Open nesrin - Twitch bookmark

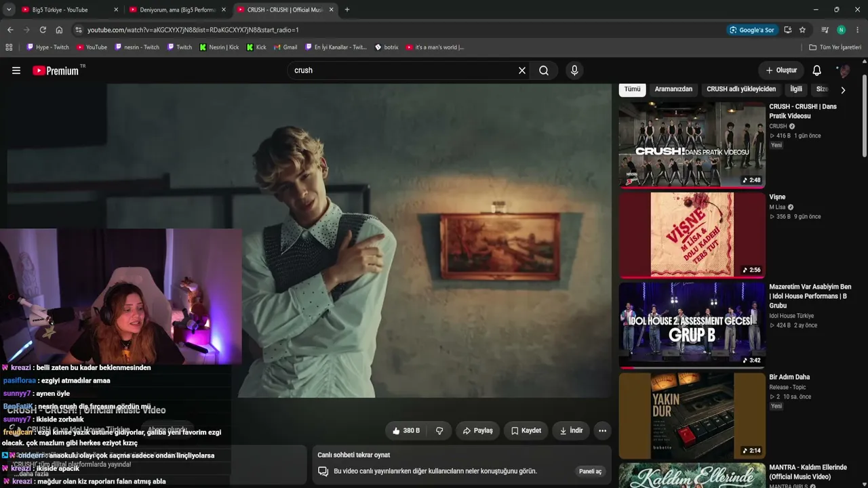[137, 47]
